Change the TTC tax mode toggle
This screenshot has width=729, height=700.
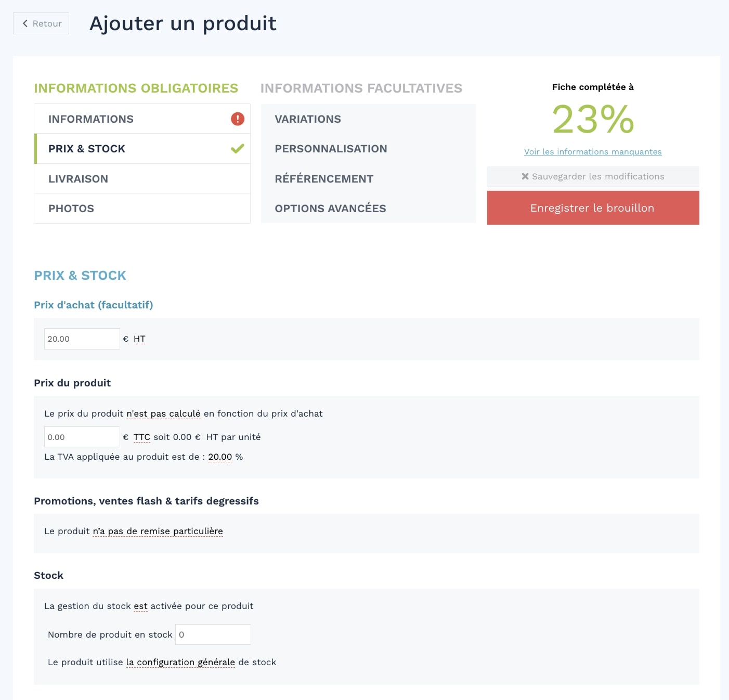pyautogui.click(x=142, y=437)
